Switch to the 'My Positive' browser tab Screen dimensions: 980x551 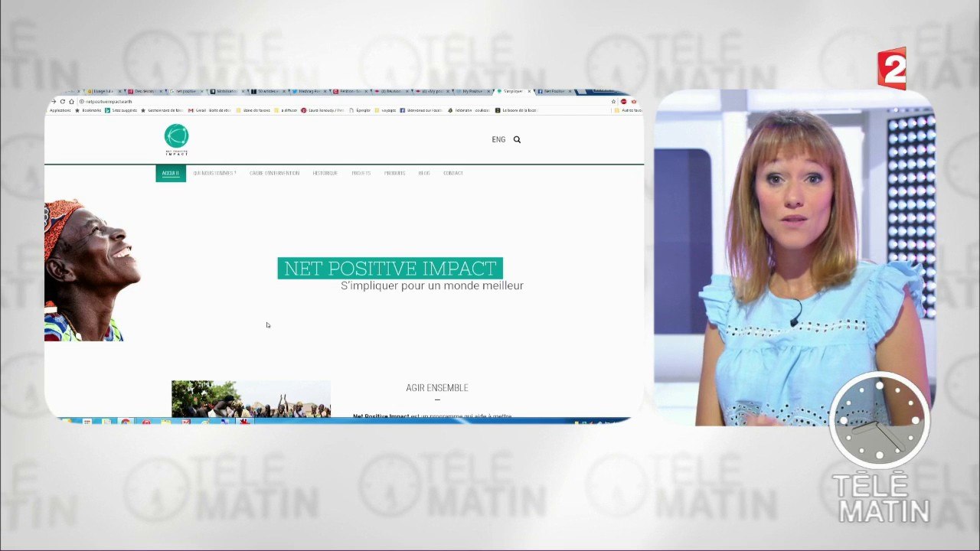click(x=474, y=91)
